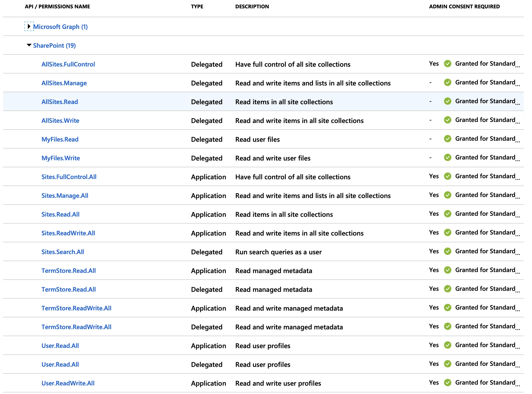Collapse the SharePoint (19) group arrow
The height and width of the screenshot is (394, 532).
click(x=29, y=45)
